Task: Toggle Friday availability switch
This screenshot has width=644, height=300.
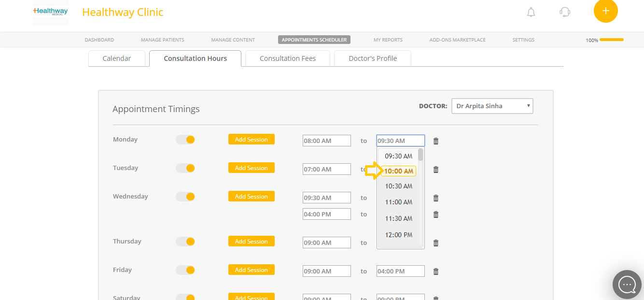Action: pos(185,270)
